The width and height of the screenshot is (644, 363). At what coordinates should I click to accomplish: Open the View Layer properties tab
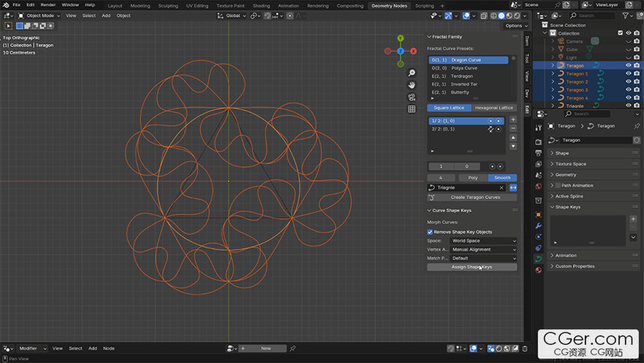pos(539,164)
